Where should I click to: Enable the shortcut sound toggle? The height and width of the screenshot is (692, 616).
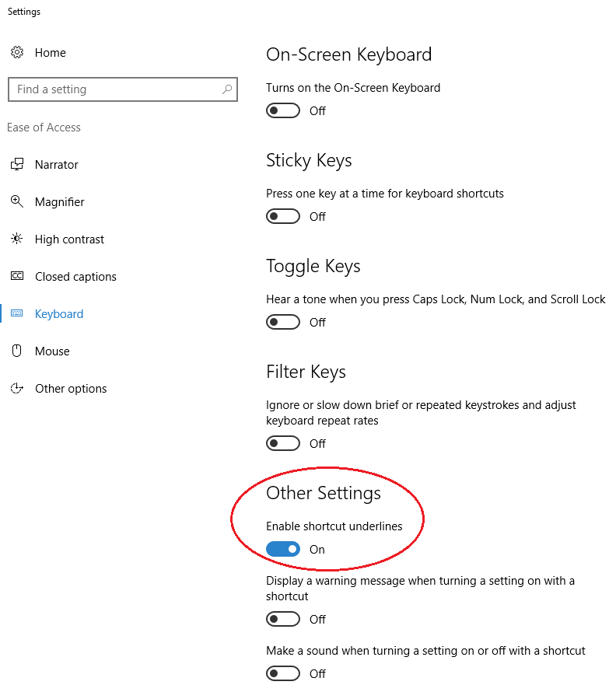tap(282, 673)
